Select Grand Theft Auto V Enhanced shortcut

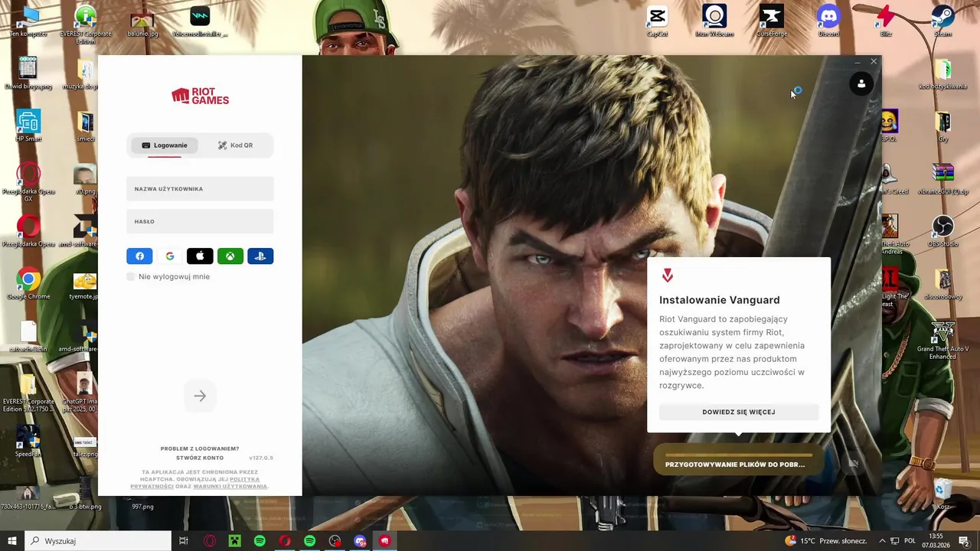click(942, 341)
